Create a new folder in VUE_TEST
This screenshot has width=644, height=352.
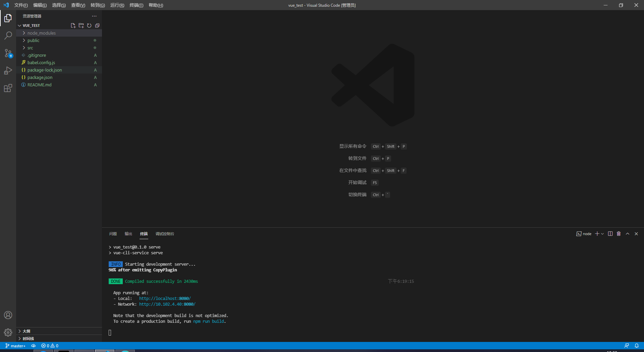click(81, 26)
